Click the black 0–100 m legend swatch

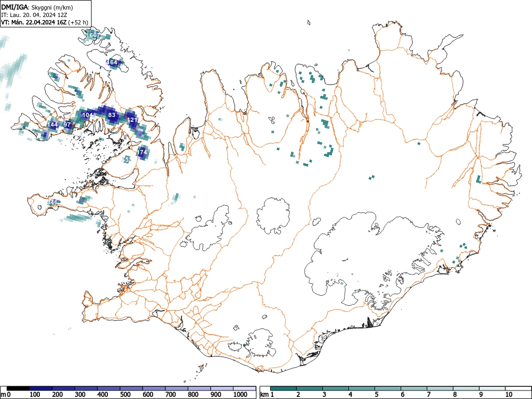click(18, 388)
